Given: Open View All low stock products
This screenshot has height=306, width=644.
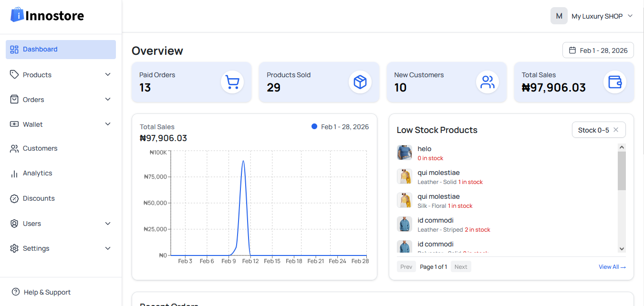Looking at the screenshot, I should (612, 266).
